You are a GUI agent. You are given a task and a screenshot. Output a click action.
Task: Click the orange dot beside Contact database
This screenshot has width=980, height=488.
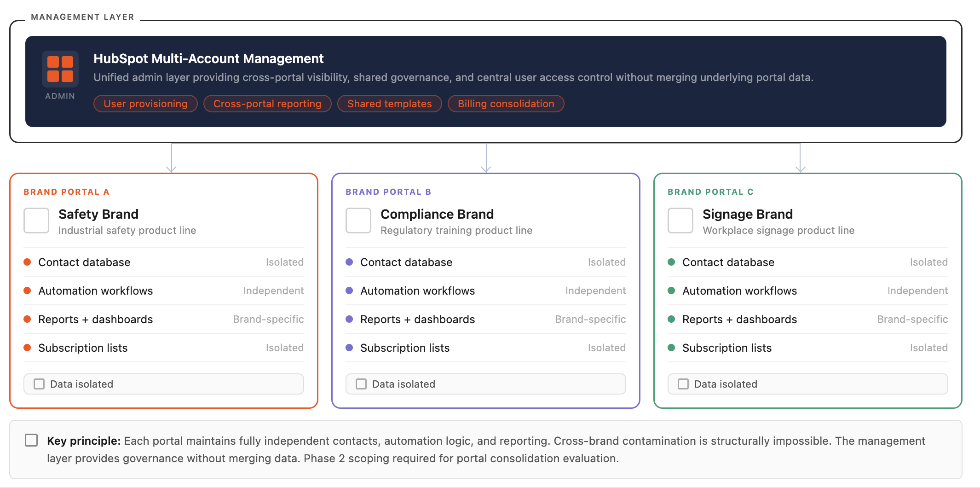[x=28, y=262]
